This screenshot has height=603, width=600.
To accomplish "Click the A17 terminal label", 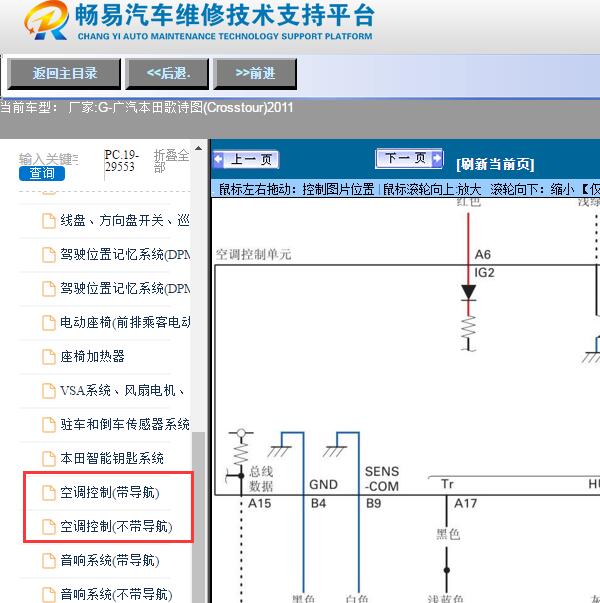I will pyautogui.click(x=465, y=503).
